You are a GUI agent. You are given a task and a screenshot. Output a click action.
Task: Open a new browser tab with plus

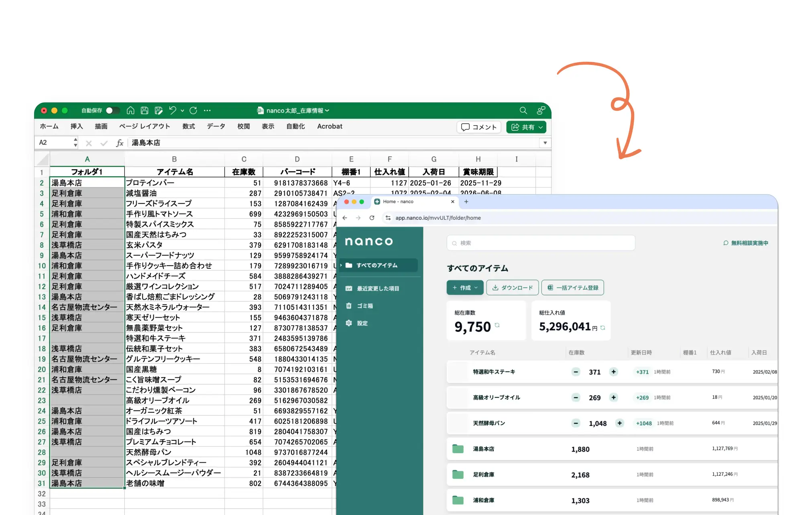[466, 202]
